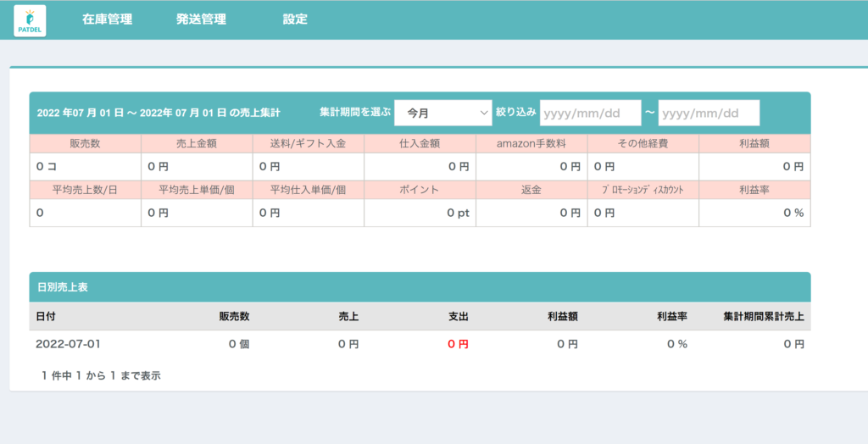The width and height of the screenshot is (868, 444).
Task: Sort daily table by 日付 column header
Action: (47, 316)
